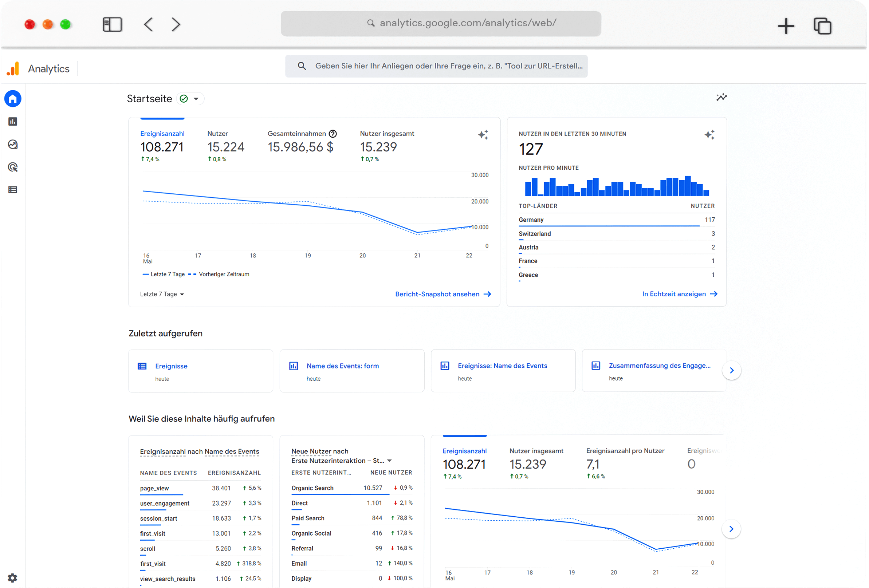Select the Gesamteinnahmen metric tab

(302, 142)
